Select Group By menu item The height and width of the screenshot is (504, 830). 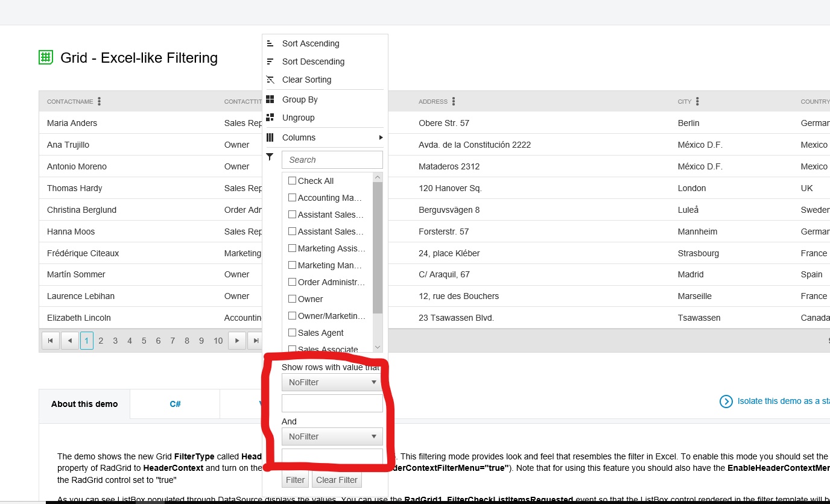(x=300, y=99)
